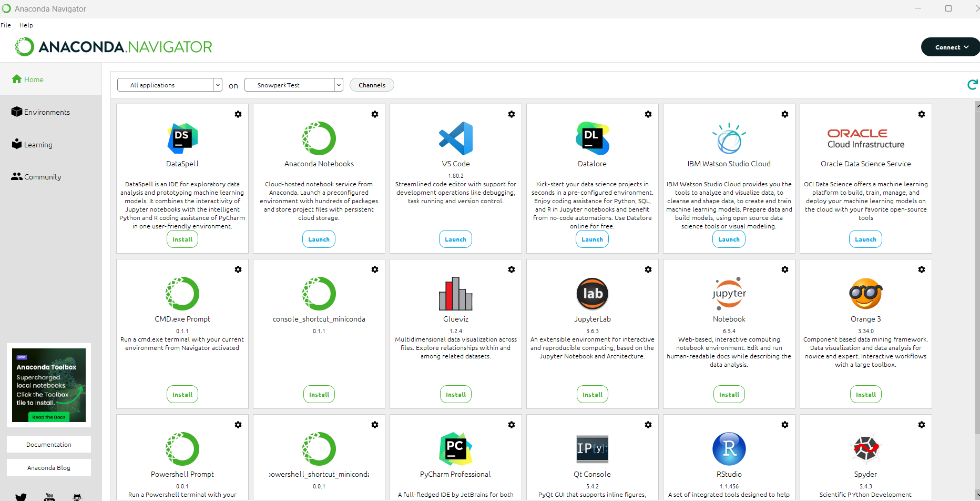Click the Oracle Cloud Infrastructure logo

point(866,138)
